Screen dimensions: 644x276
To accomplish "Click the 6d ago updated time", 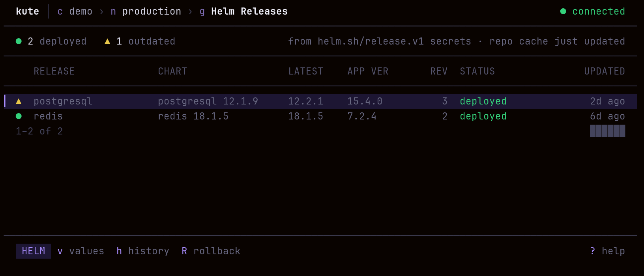I will (x=608, y=116).
